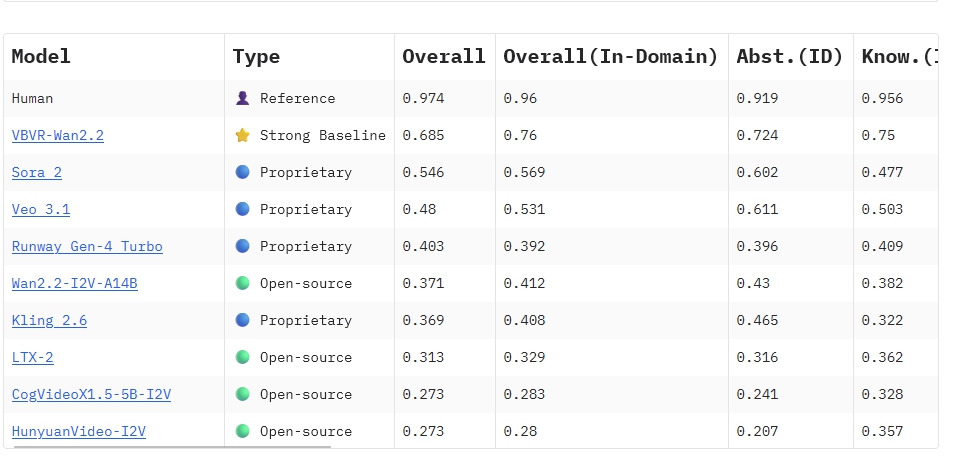Open the CogVideoX1.5-5B-I2V model link

91,394
